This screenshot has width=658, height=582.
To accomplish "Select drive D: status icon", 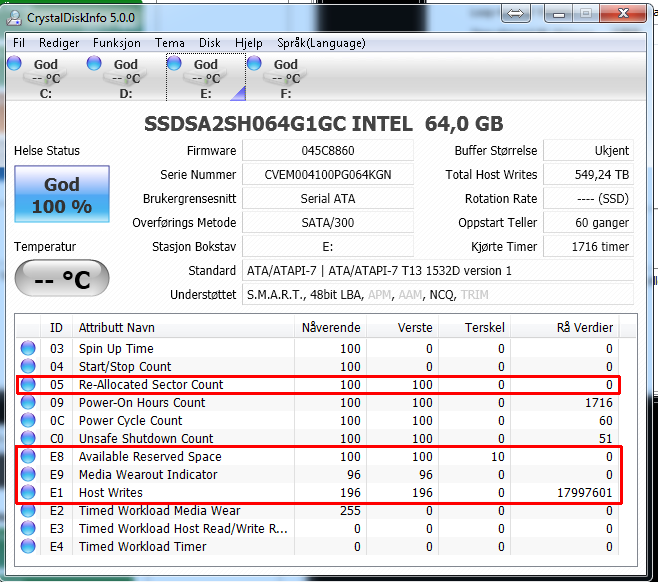I will (94, 63).
